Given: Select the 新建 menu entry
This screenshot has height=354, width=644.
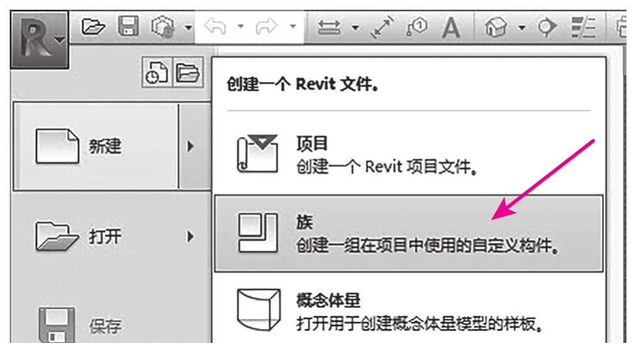Looking at the screenshot, I should click(96, 147).
